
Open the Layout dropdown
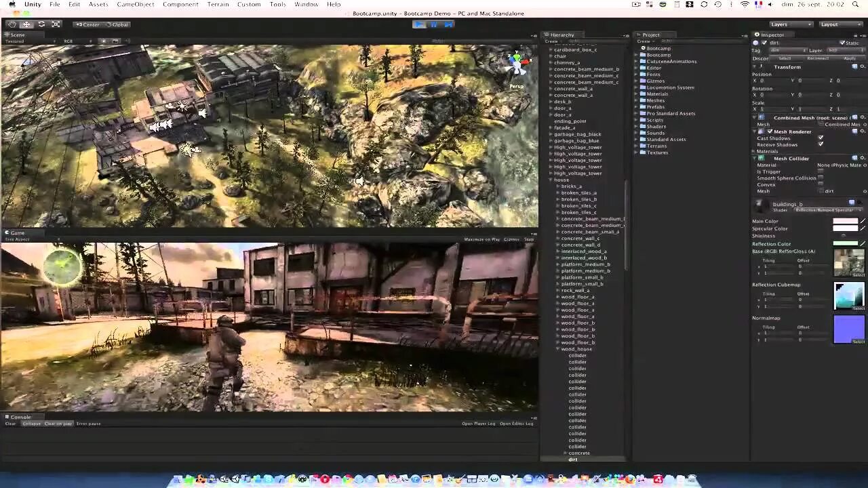840,24
